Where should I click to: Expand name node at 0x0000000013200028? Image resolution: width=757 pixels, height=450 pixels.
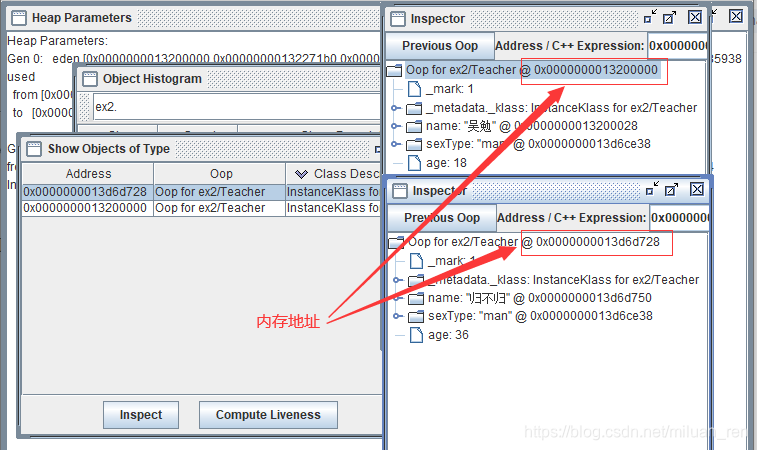click(395, 126)
